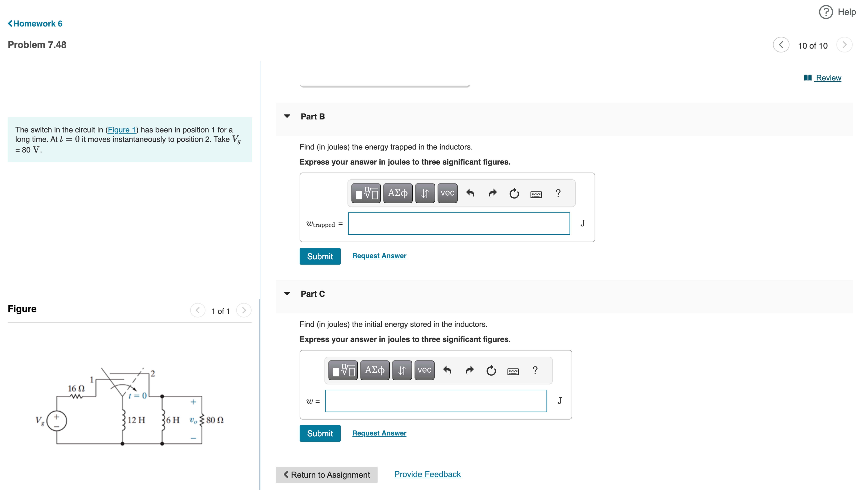Go to previous problem arrow
This screenshot has height=490, width=868.
(781, 45)
